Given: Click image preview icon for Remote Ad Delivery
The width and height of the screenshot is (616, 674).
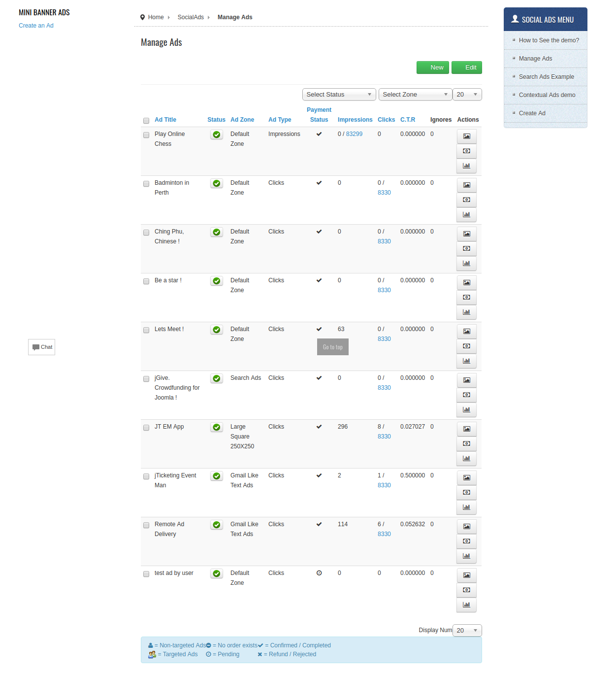Looking at the screenshot, I should pyautogui.click(x=466, y=527).
